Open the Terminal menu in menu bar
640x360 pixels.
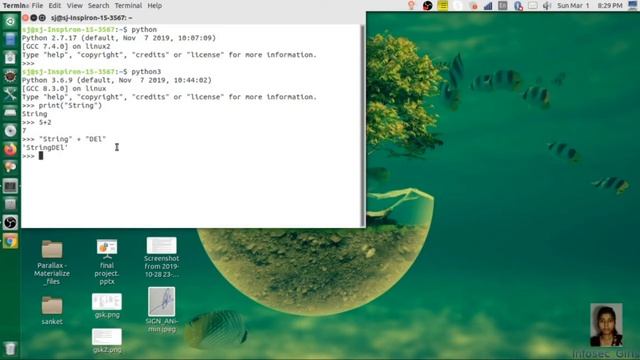click(x=128, y=5)
